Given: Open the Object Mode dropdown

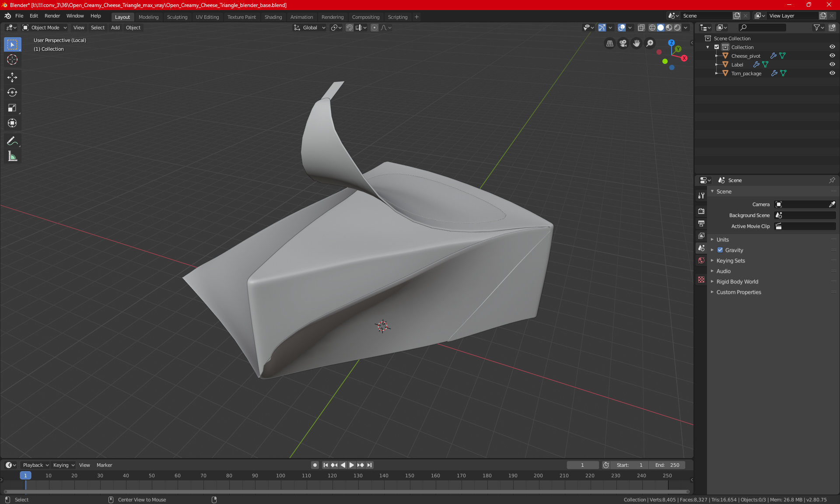Looking at the screenshot, I should 45,28.
